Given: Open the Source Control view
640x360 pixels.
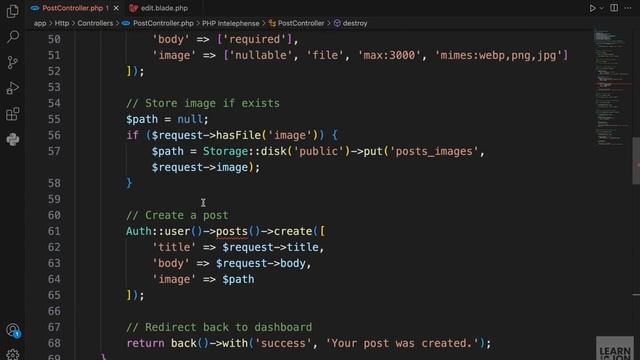Looking at the screenshot, I should [x=12, y=62].
